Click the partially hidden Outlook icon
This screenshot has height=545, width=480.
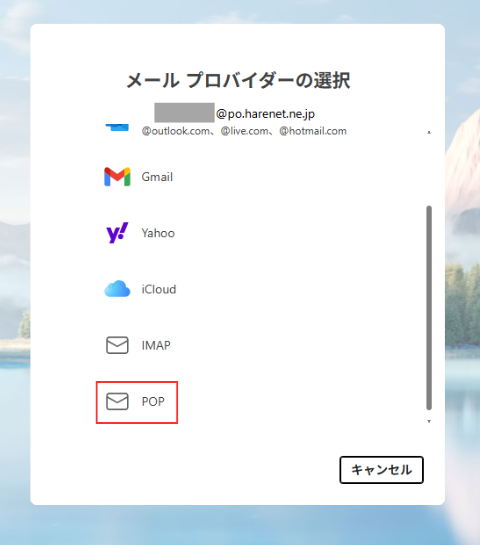point(117,127)
